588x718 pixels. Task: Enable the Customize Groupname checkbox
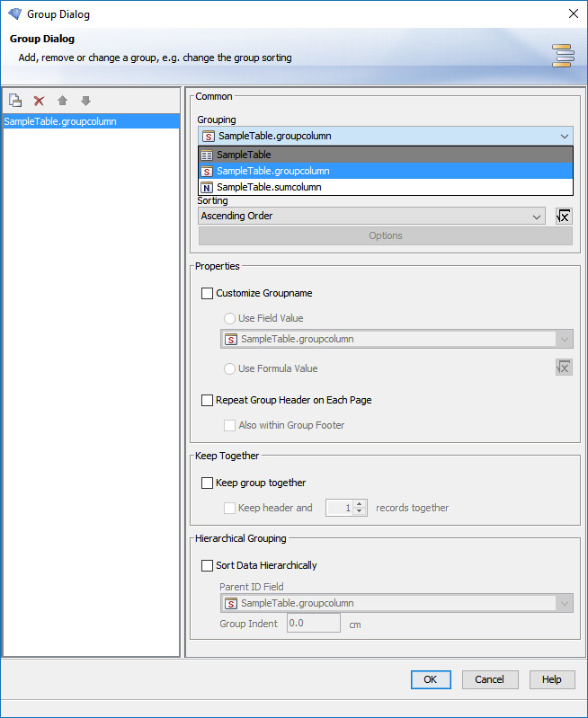pos(208,293)
